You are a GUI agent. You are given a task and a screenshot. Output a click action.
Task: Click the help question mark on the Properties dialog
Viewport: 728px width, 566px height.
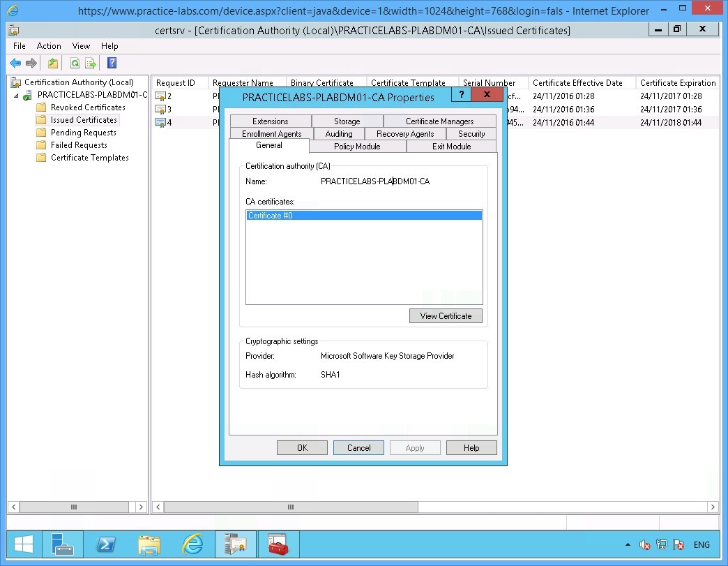[461, 95]
